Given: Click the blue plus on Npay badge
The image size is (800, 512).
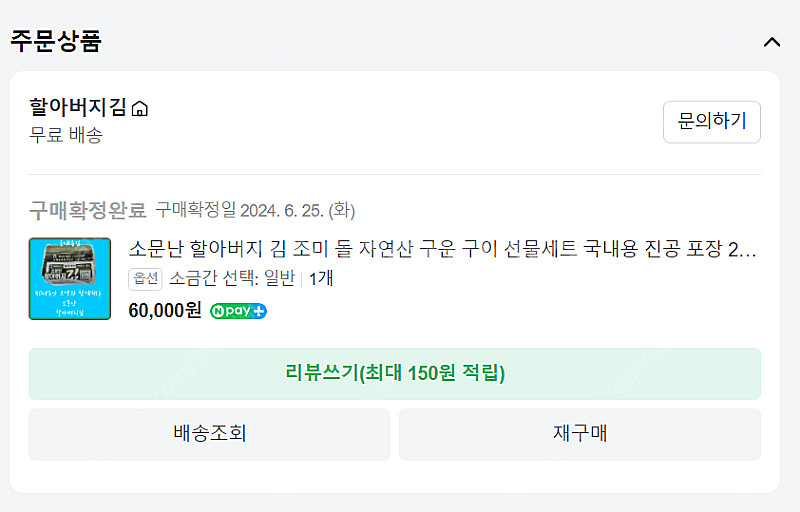Looking at the screenshot, I should (259, 311).
